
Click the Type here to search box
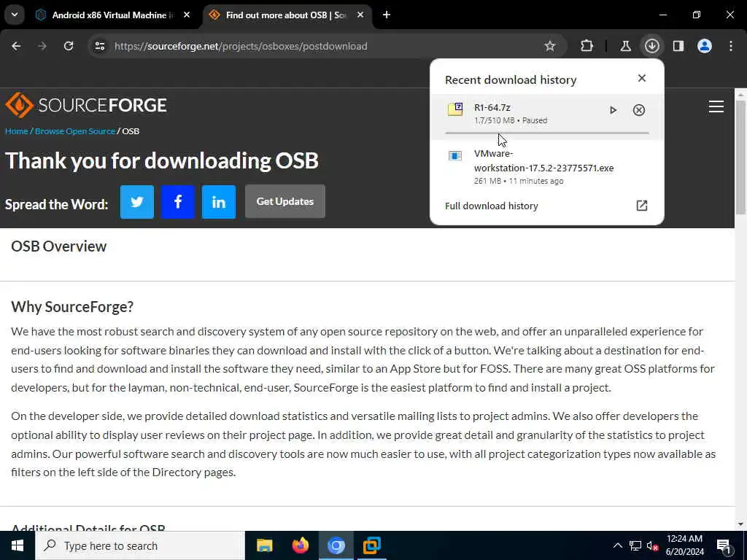(140, 545)
